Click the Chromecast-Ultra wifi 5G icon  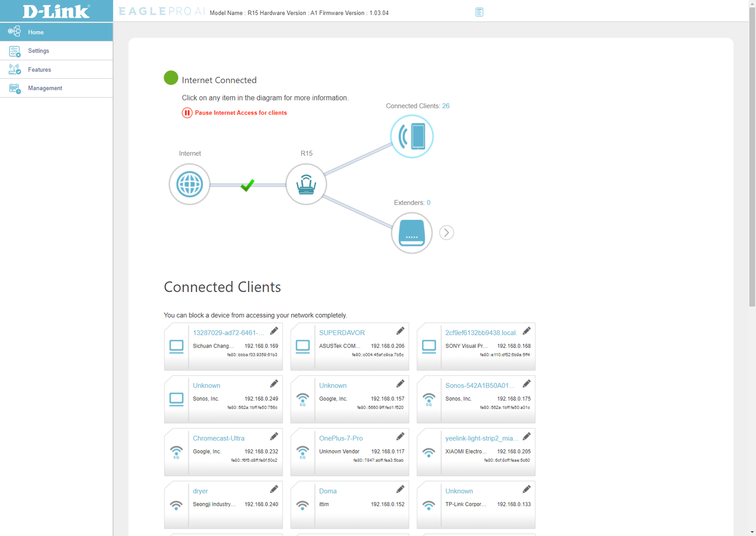pyautogui.click(x=176, y=452)
